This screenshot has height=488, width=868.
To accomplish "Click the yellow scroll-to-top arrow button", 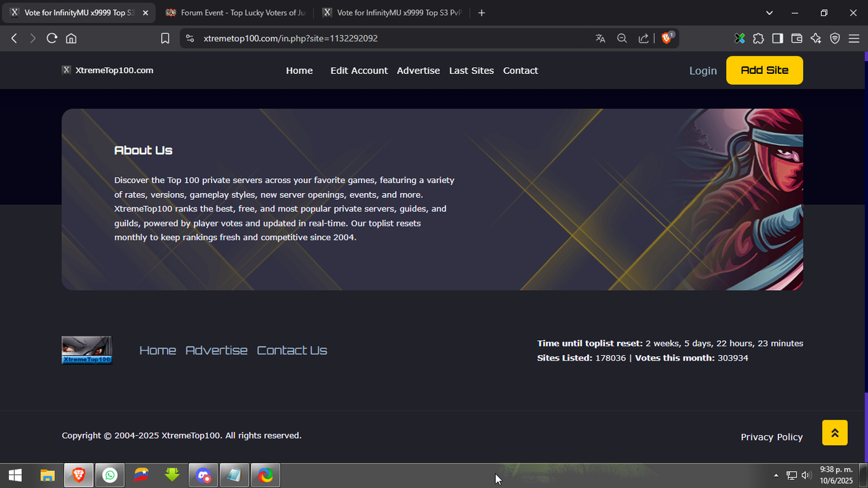I will tap(835, 433).
